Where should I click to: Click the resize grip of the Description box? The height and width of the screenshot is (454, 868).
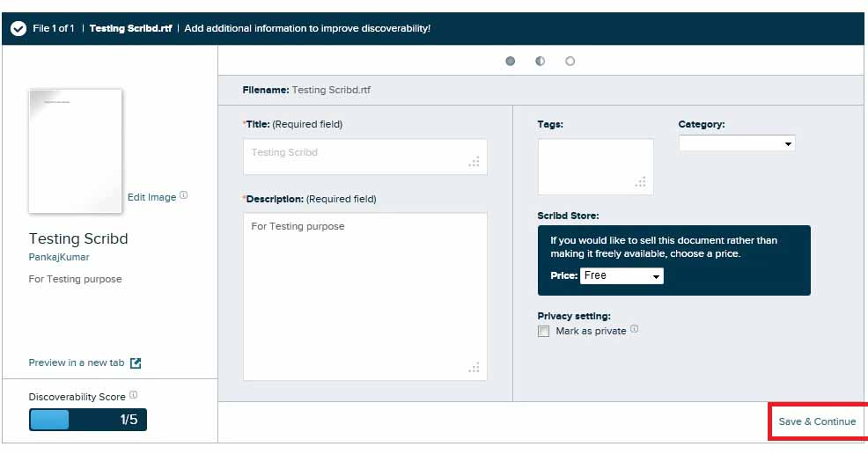(474, 368)
